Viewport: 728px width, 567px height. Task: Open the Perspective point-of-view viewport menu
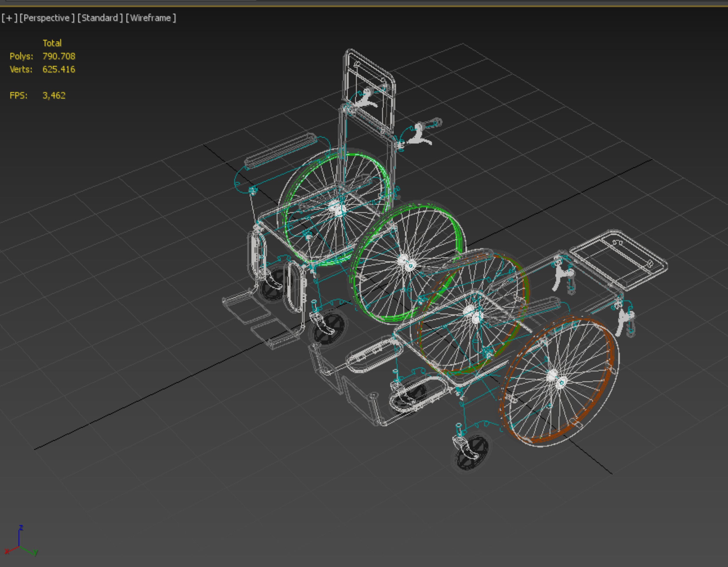pyautogui.click(x=47, y=18)
